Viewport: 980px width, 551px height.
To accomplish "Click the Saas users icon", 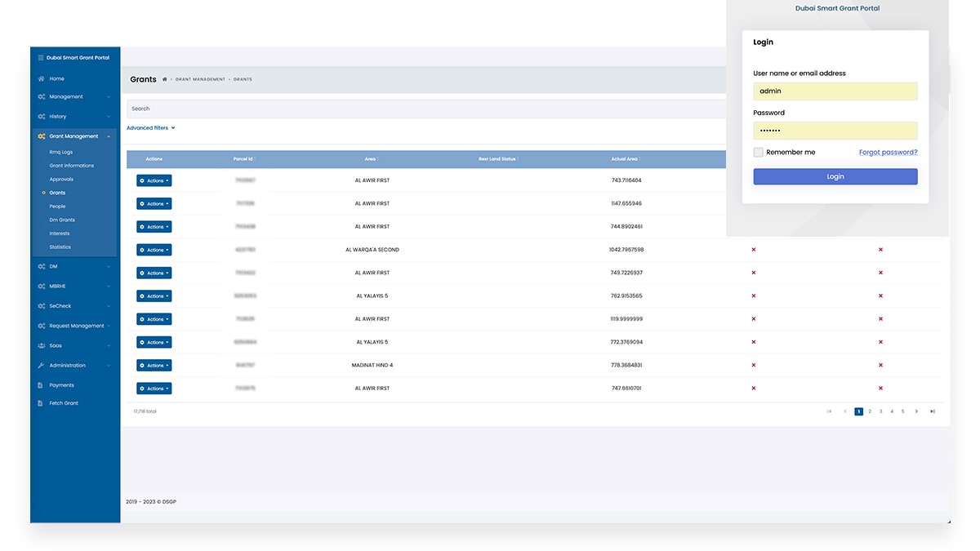I will click(41, 346).
